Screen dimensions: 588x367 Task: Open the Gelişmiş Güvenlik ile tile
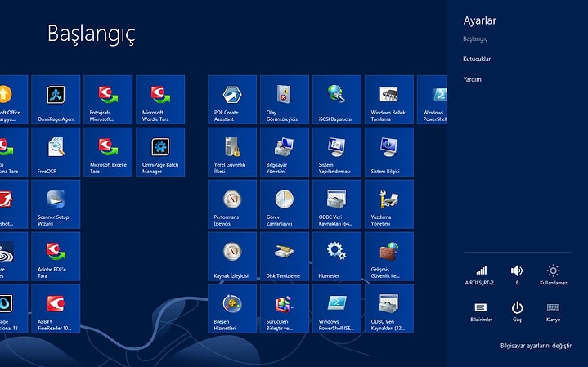389,257
